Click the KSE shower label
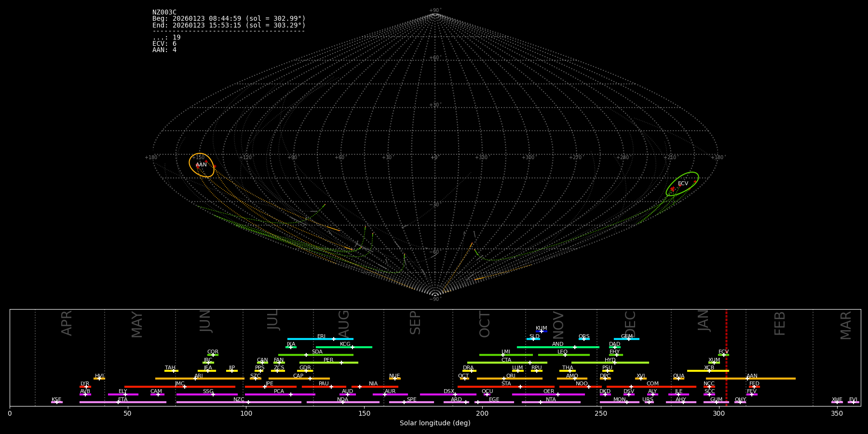This screenshot has width=868, height=434. tap(56, 400)
